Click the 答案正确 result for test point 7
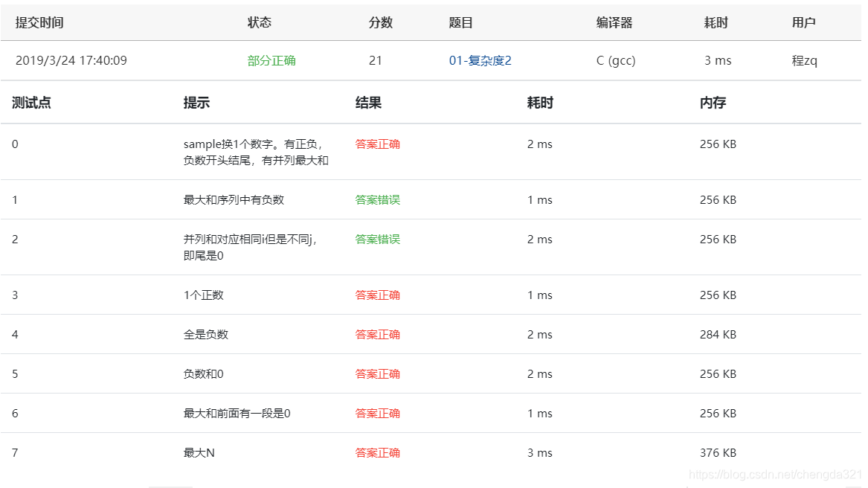The height and width of the screenshot is (488, 868). point(378,452)
